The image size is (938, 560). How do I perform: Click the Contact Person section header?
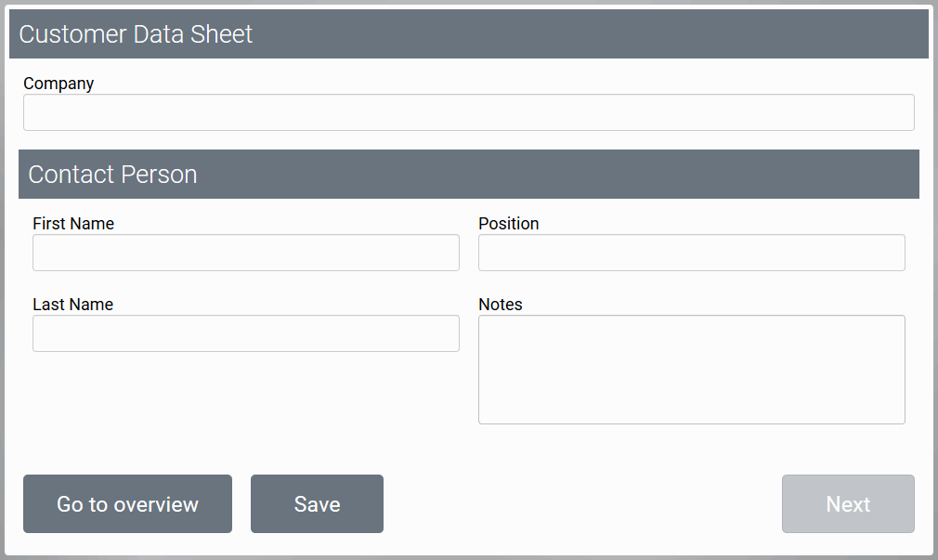point(469,174)
